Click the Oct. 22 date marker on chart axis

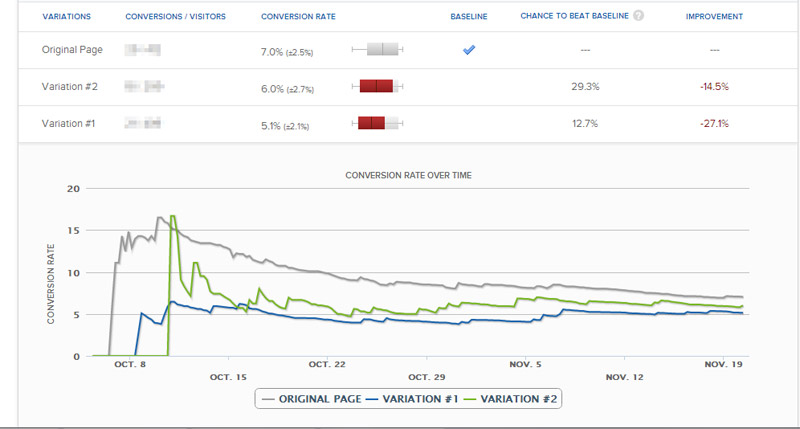[327, 365]
